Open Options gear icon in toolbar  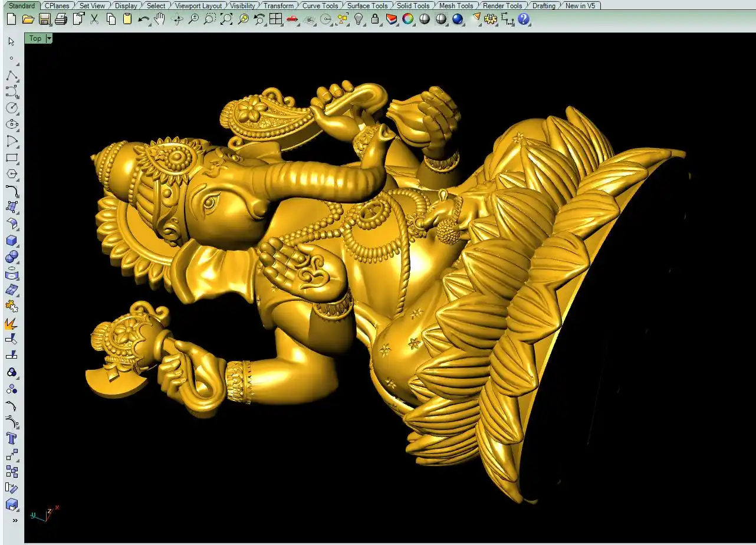[x=490, y=19]
